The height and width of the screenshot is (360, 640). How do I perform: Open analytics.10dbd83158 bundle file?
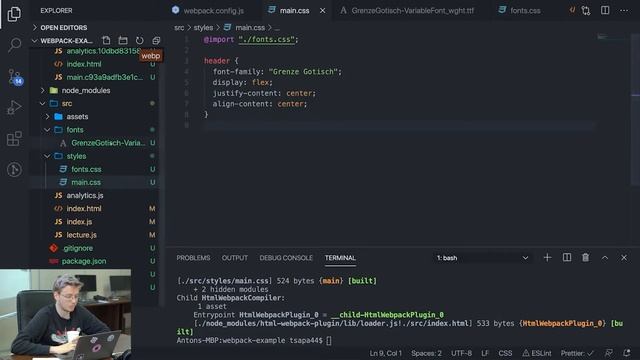coord(103,51)
